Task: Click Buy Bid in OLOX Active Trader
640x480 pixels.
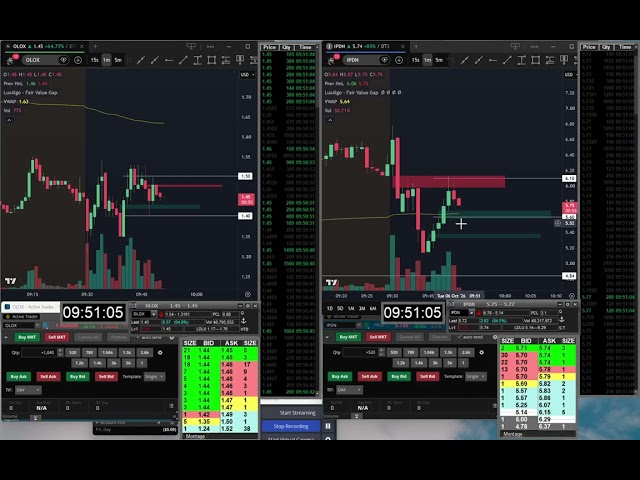Action: click(78, 376)
